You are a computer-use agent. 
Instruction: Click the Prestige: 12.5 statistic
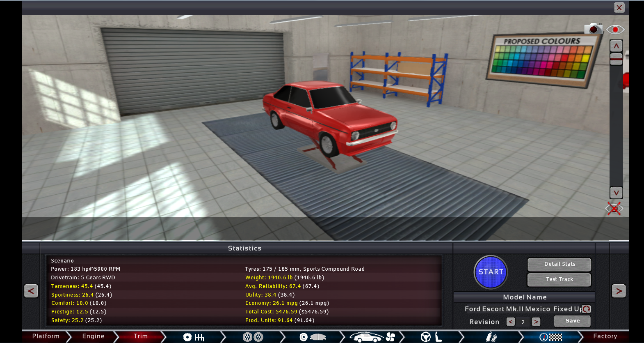pos(79,312)
